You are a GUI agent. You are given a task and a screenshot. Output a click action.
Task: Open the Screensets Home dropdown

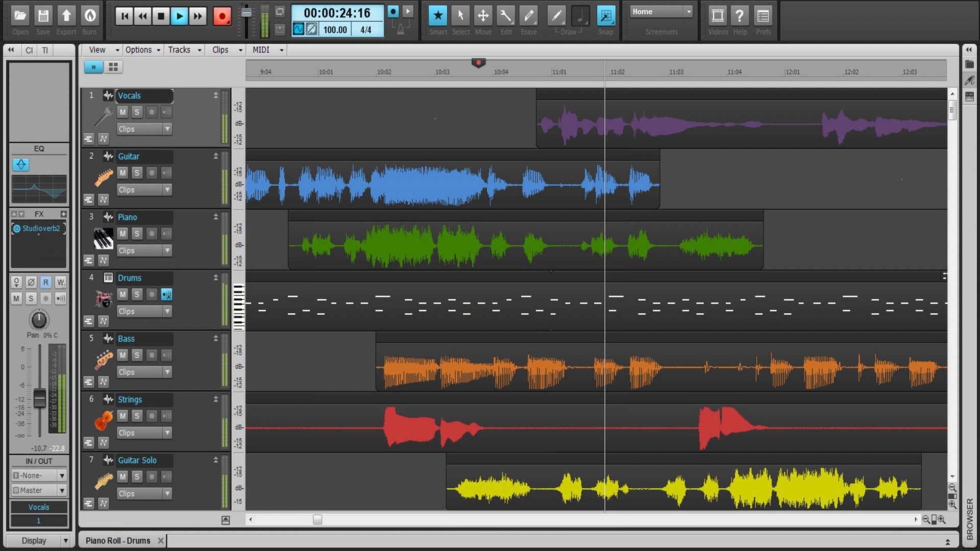pyautogui.click(x=661, y=12)
